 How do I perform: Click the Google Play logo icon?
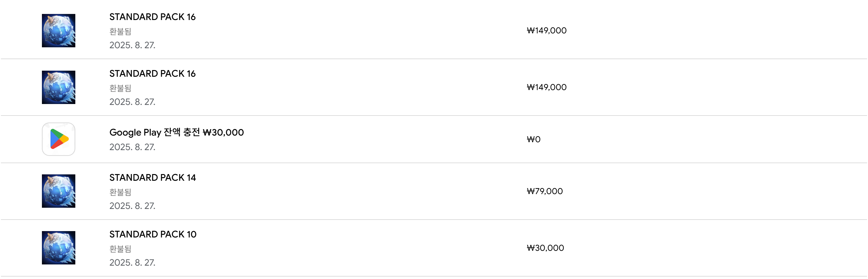point(59,139)
